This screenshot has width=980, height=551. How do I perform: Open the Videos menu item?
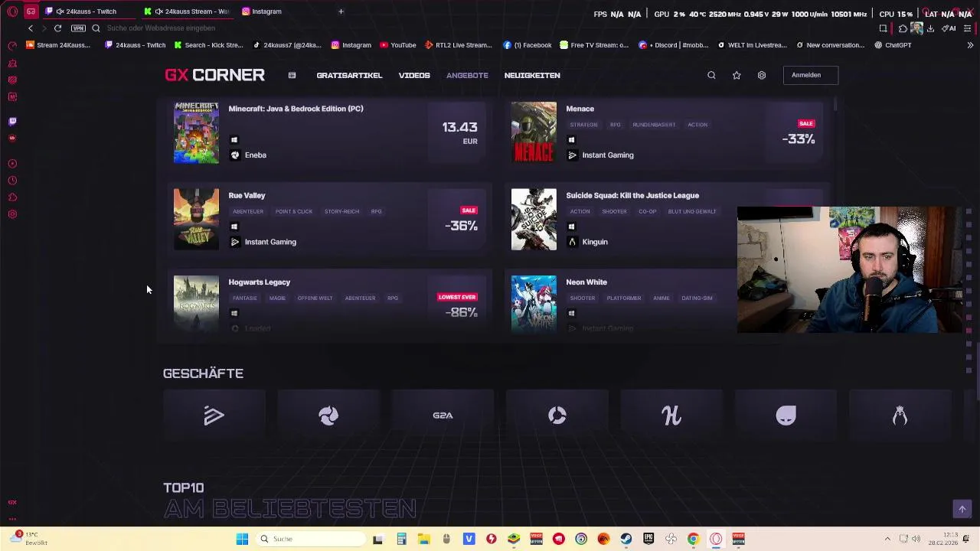(x=414, y=75)
